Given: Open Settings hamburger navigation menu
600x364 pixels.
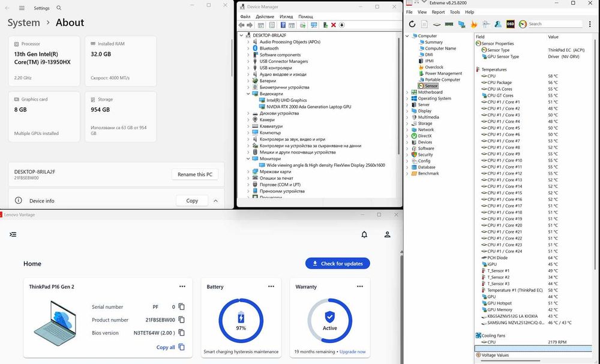Looking at the screenshot, I should (x=22, y=8).
